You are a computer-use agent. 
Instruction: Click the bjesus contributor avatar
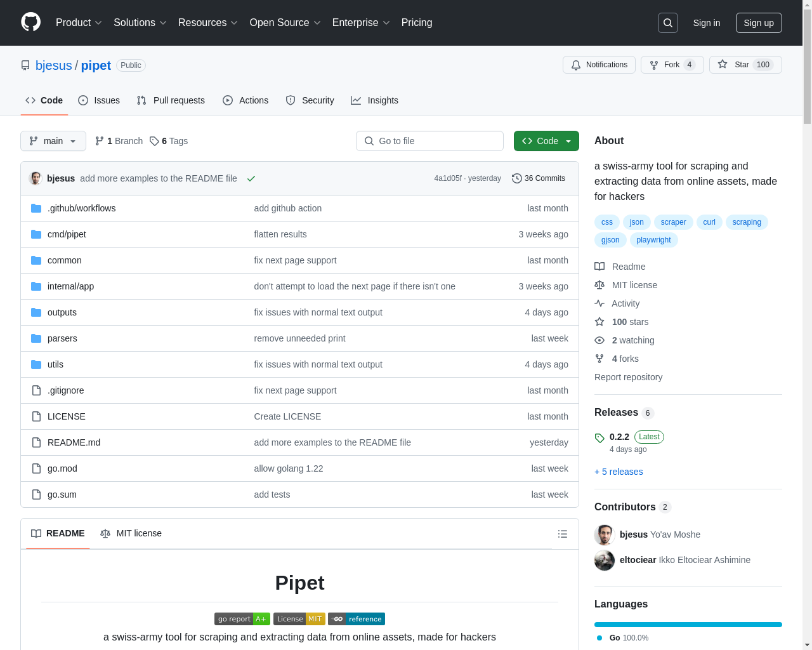(605, 535)
